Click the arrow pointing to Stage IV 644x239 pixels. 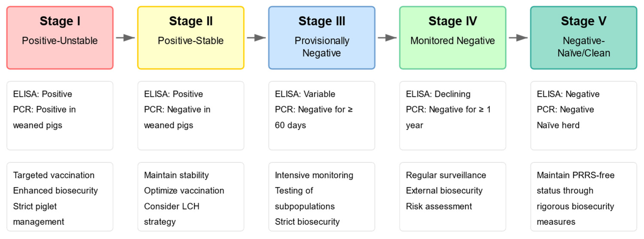coord(387,38)
